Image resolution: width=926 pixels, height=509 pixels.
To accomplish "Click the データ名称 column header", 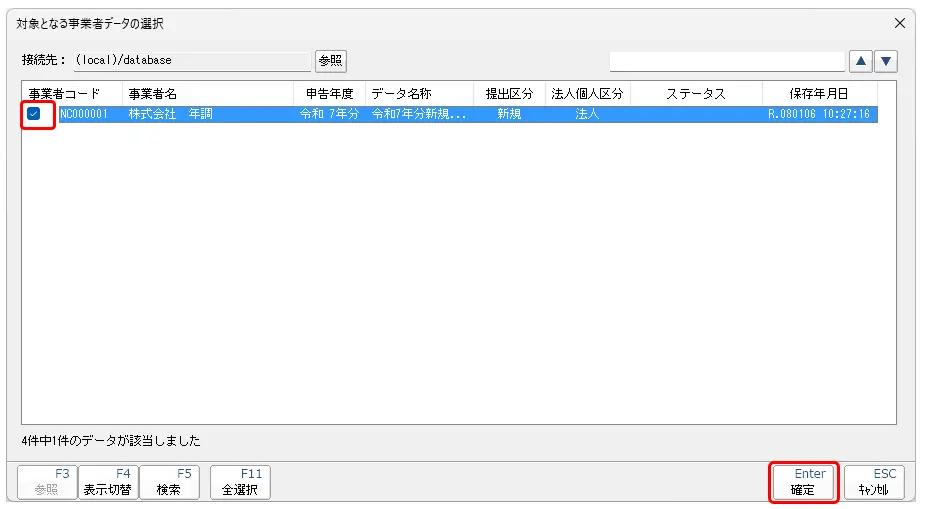I will click(x=418, y=94).
